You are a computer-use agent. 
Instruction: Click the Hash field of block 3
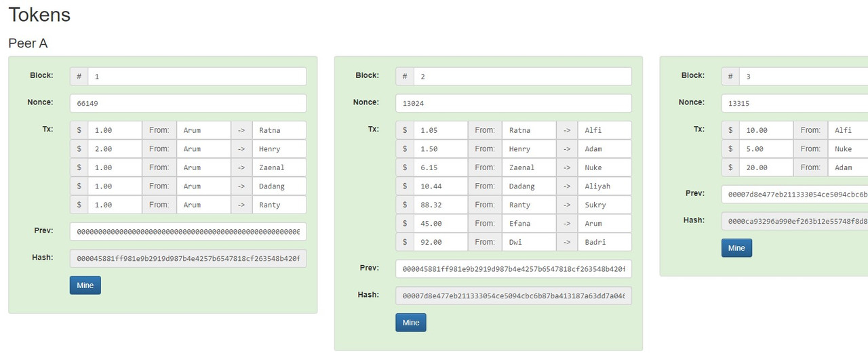pos(795,221)
